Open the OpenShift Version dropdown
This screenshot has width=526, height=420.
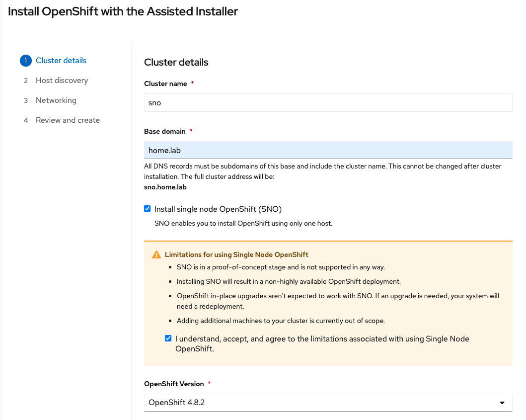pos(328,403)
